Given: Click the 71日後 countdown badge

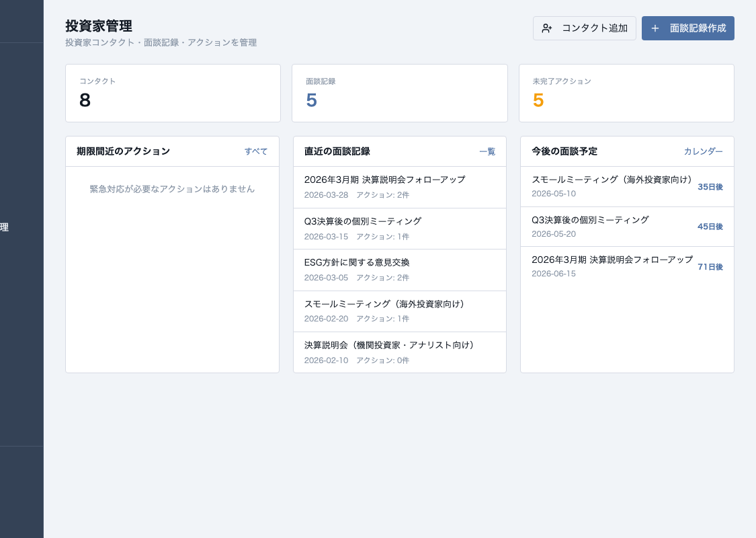Looking at the screenshot, I should click(x=710, y=267).
